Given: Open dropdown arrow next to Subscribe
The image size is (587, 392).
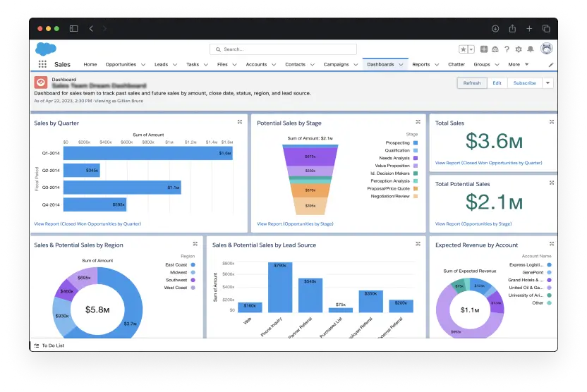Looking at the screenshot, I should point(547,82).
